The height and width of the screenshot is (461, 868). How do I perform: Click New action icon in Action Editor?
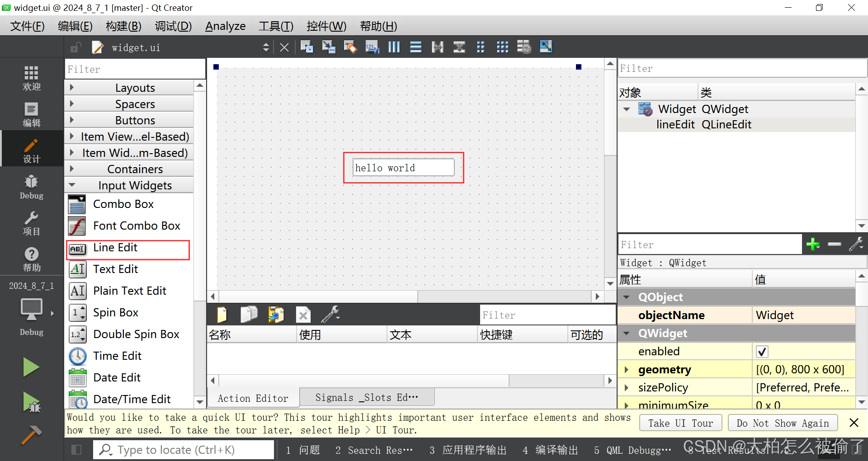click(222, 315)
